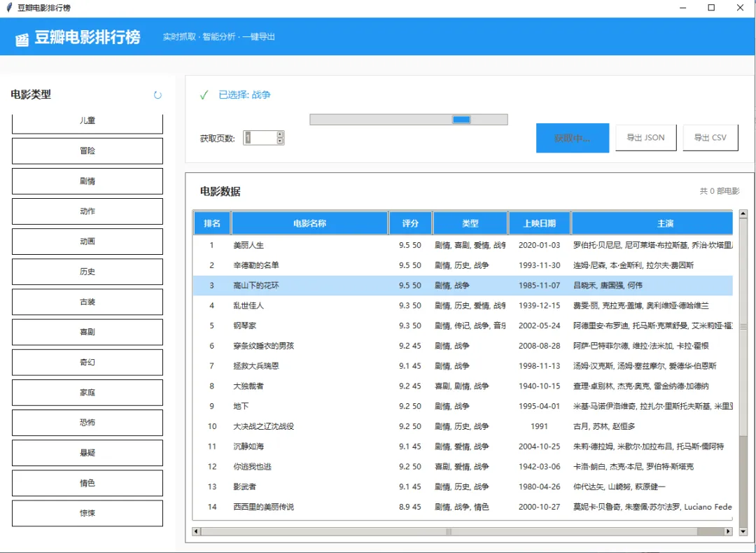Click the cast cell 吕晓禾, 唐国强, 何伟
The width and height of the screenshot is (756, 553).
point(608,286)
